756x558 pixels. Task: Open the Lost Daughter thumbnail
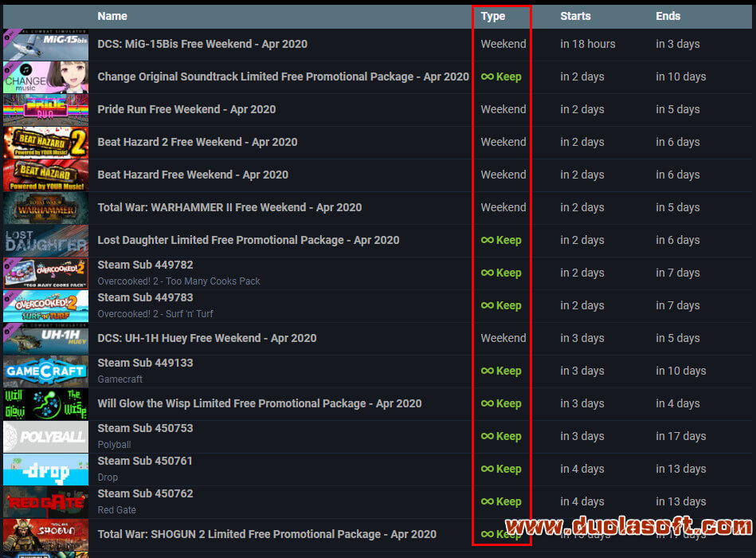point(45,241)
